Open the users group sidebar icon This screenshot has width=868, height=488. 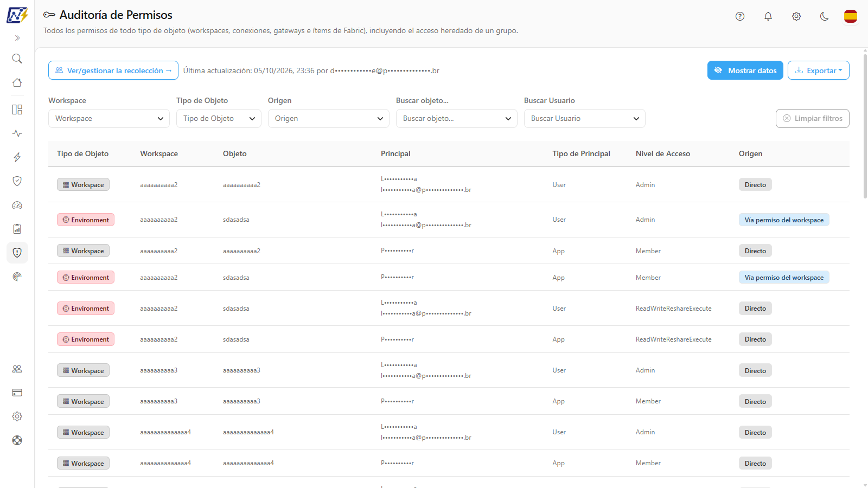[17, 369]
